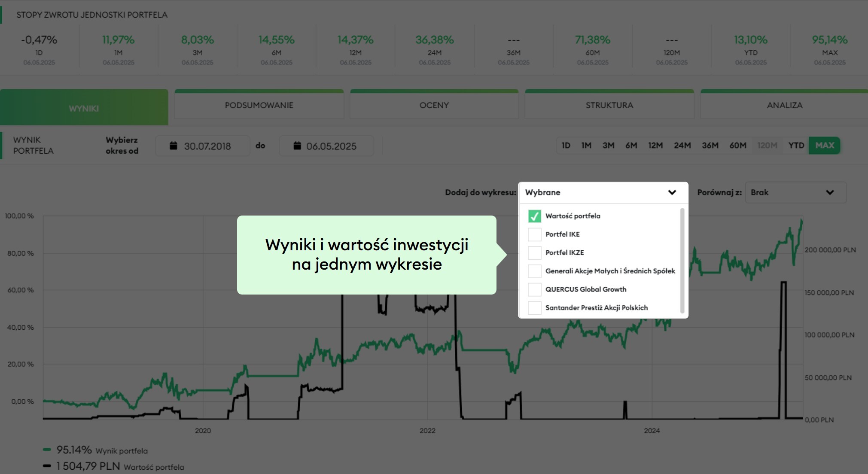Open the STRUKTURA tab
The width and height of the screenshot is (868, 474).
[x=609, y=105]
